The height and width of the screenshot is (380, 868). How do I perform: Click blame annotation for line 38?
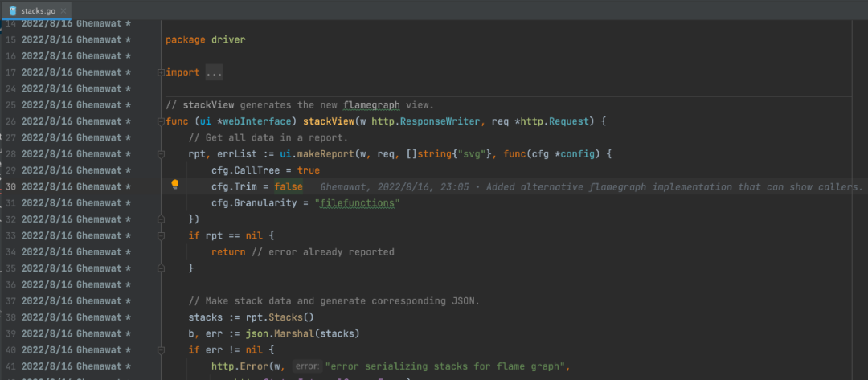click(x=76, y=317)
